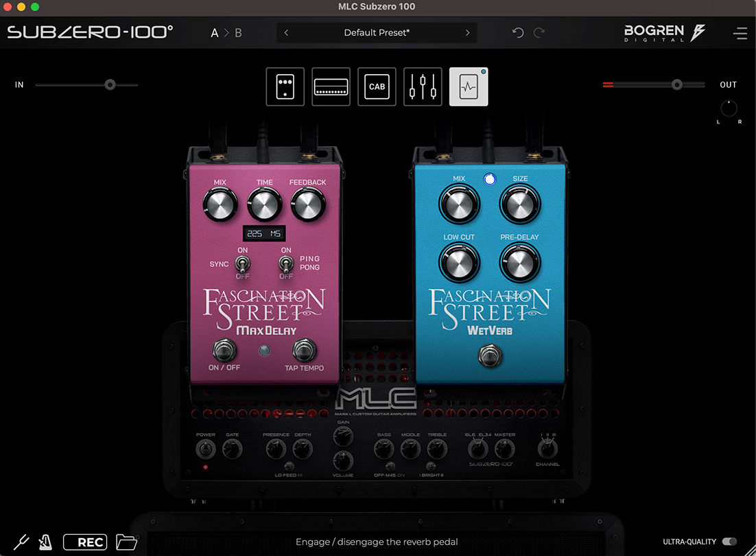Screen dimensions: 756x556
Task: Go to next preset with right chevron
Action: (467, 33)
